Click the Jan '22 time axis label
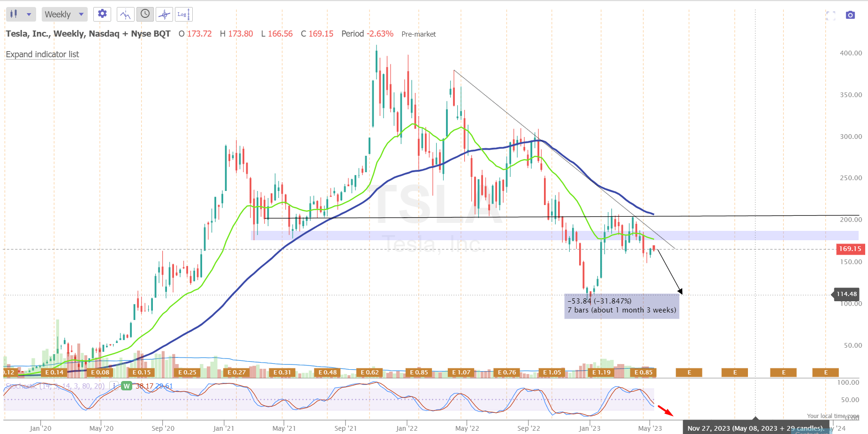The image size is (868, 434). click(407, 428)
